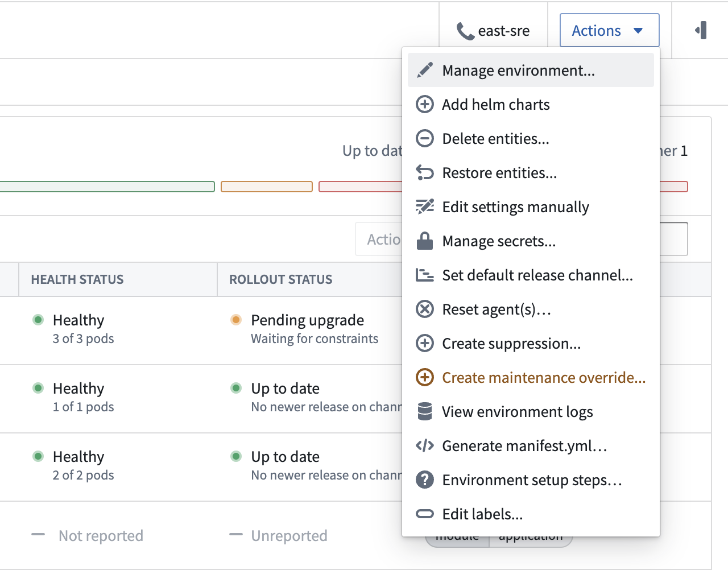Click the undo arrow icon for Restore entities
Image resolution: width=728 pixels, height=570 pixels.
(x=425, y=172)
